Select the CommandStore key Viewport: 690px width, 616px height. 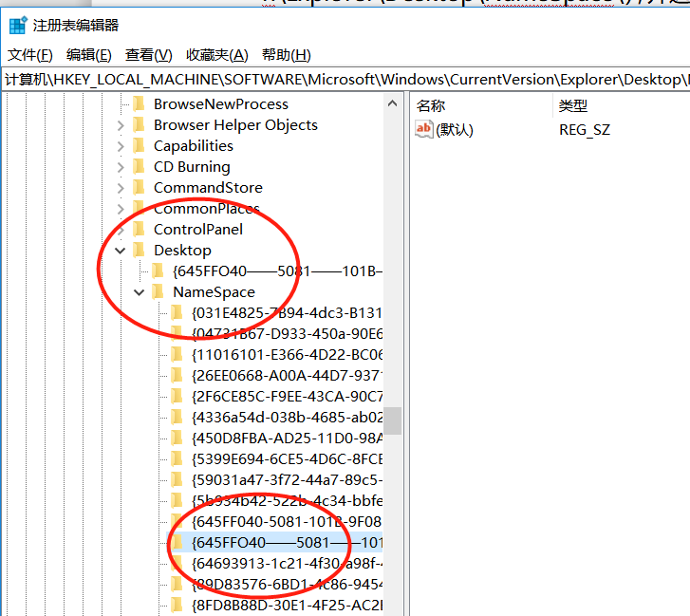(x=208, y=188)
